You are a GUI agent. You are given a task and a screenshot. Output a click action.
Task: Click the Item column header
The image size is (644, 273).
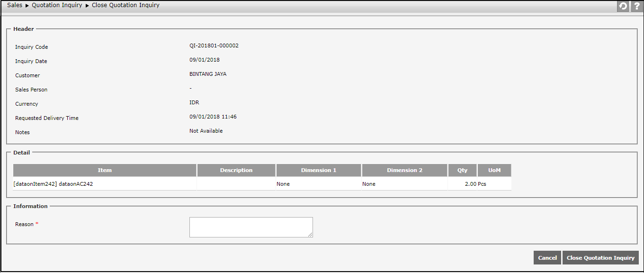tap(105, 170)
